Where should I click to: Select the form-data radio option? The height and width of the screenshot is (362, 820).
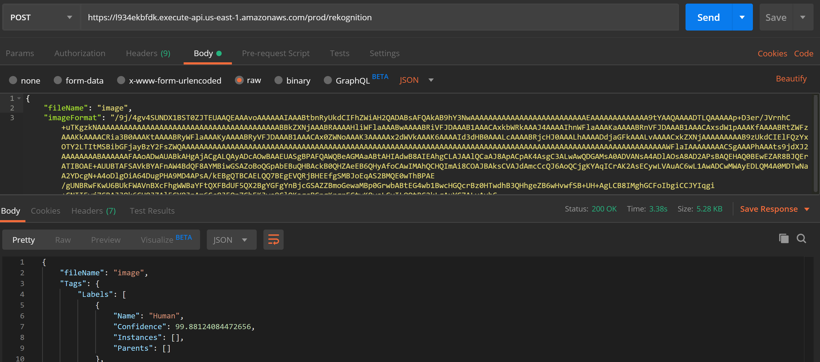point(79,81)
